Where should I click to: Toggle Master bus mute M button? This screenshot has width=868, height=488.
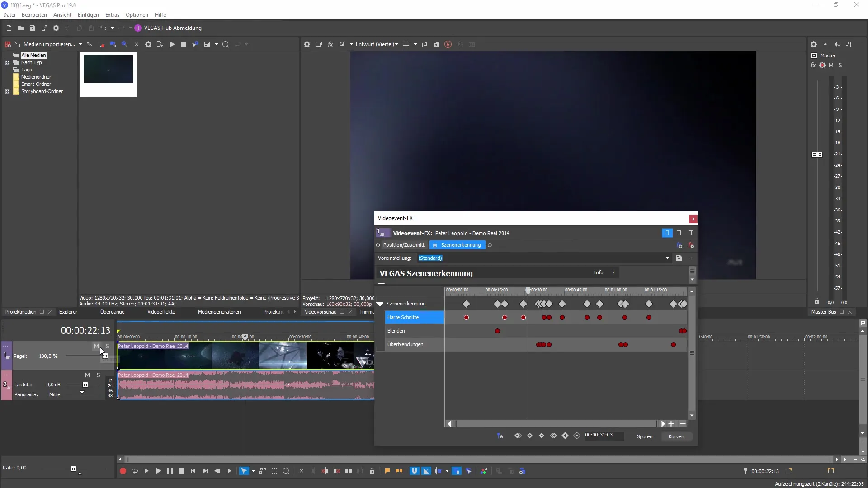(831, 65)
